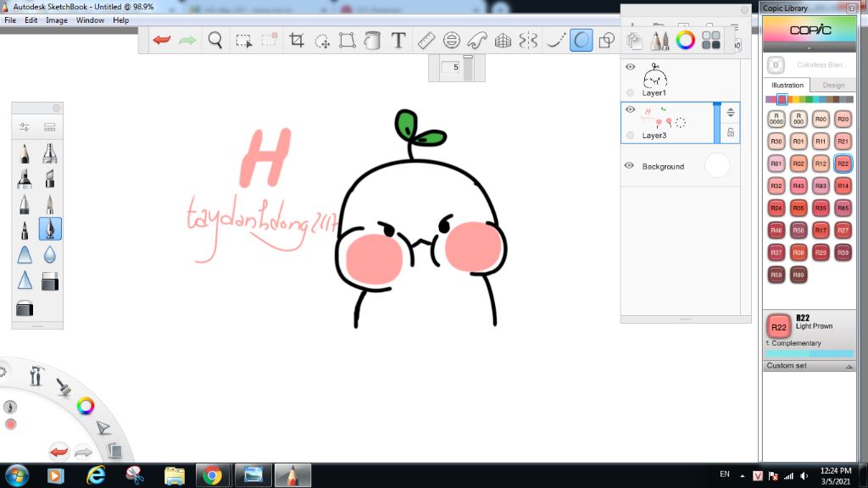Click the Windows Start button

[x=16, y=475]
